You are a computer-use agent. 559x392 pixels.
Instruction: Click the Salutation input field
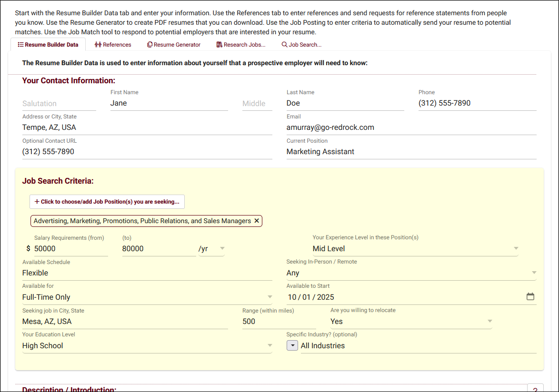[59, 104]
